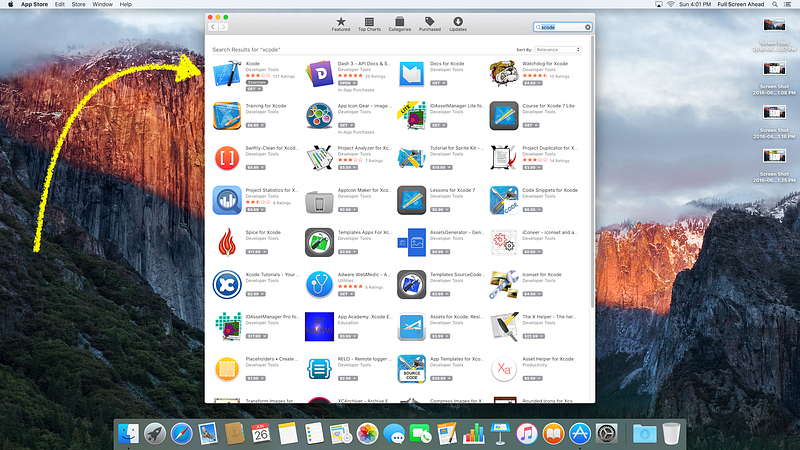Open the Course for Xcode 7 Lite icon
The image size is (800, 450).
pos(504,116)
